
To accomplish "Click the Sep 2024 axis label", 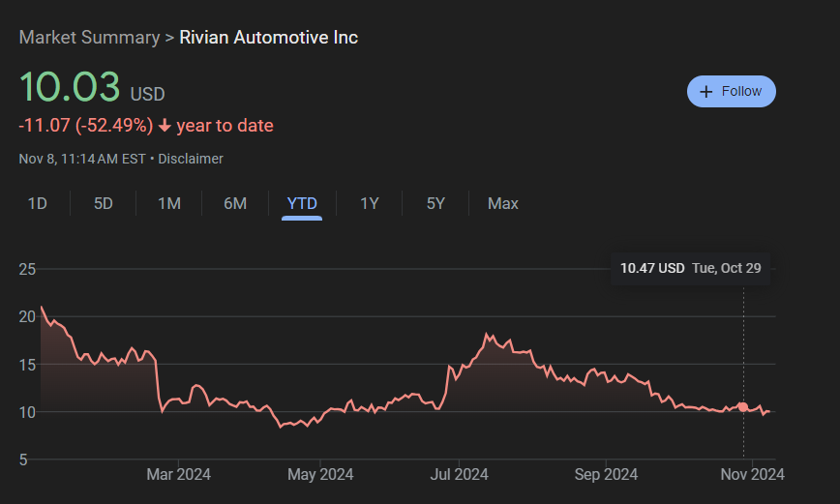I will (606, 475).
